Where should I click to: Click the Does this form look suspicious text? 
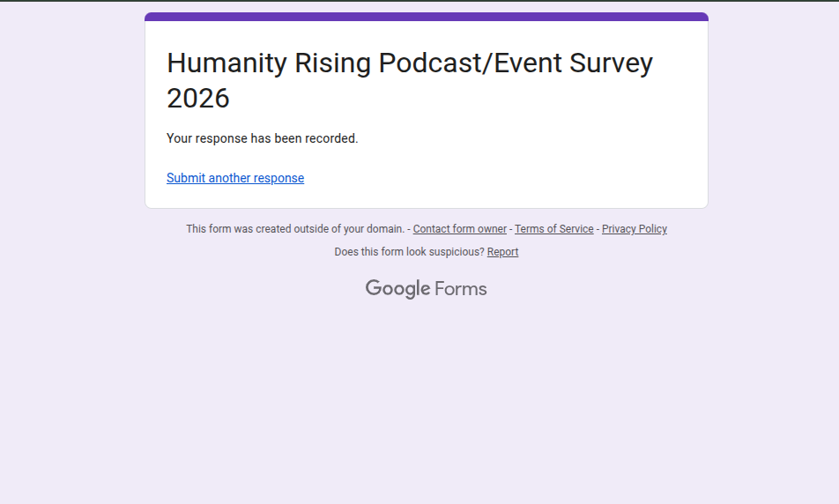(x=409, y=252)
